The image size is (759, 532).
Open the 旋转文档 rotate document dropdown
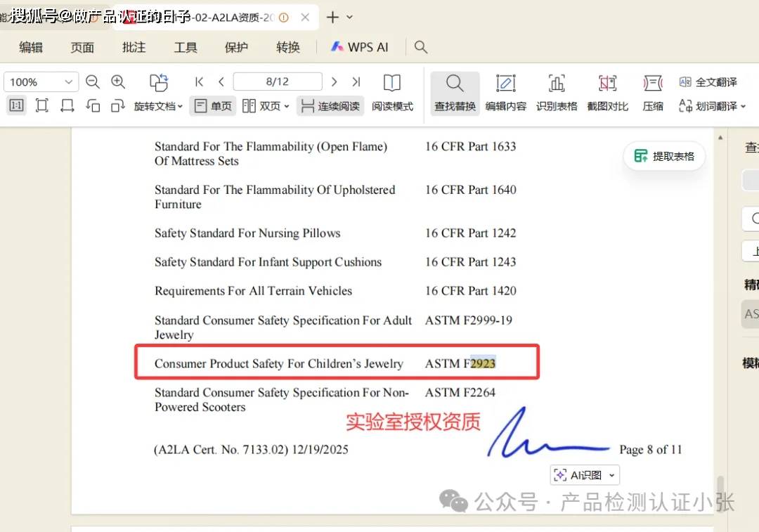click(158, 106)
